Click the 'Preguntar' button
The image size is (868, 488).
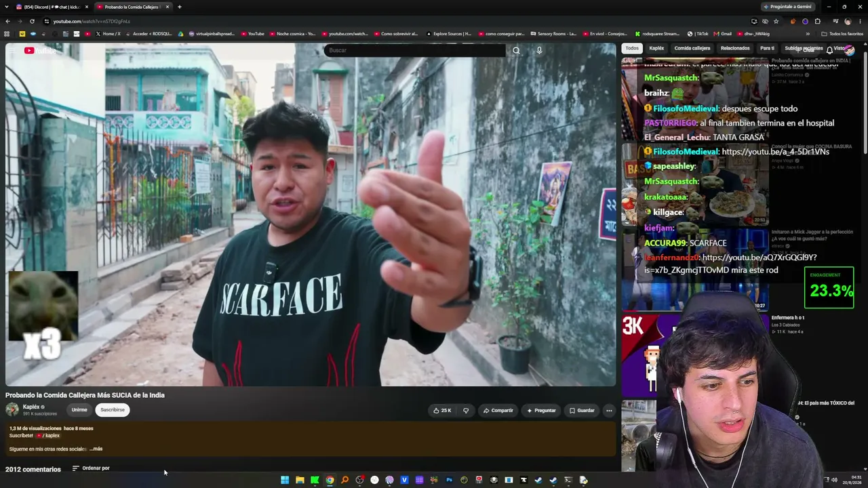[541, 410]
